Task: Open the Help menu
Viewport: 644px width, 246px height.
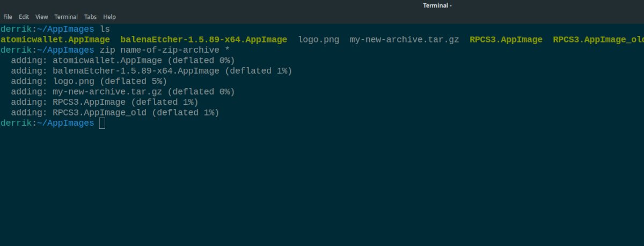Action: pyautogui.click(x=109, y=17)
